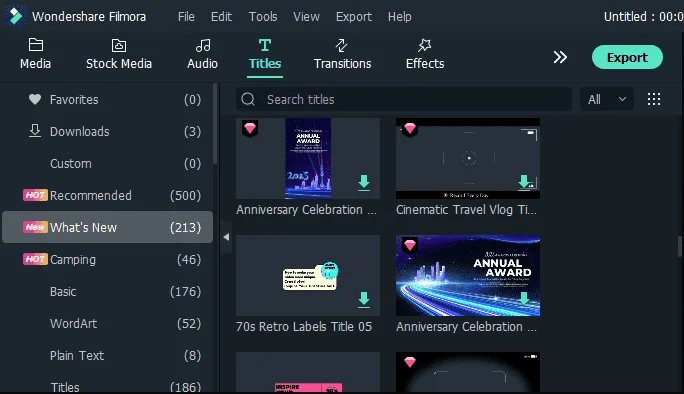Click premium gem on Cinematic Travel Vlog
This screenshot has height=394, width=684.
point(410,128)
